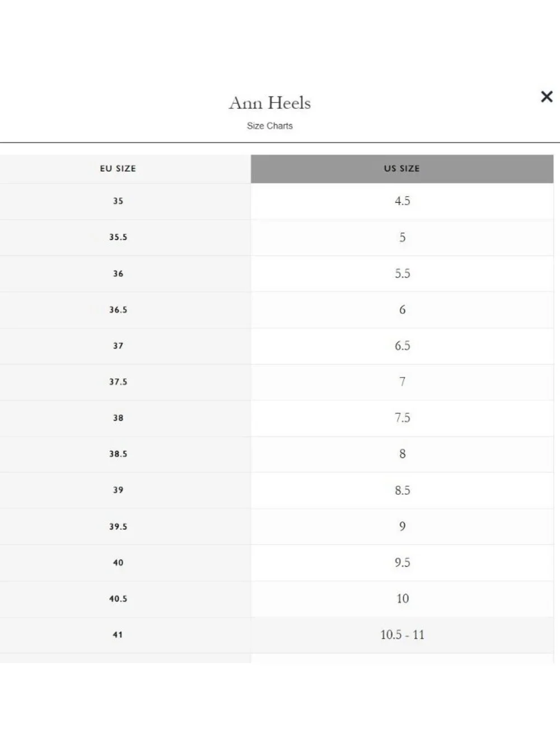Screen dimensions: 560x747
Task: Click the Size Charts subtitle
Action: pyautogui.click(x=270, y=126)
